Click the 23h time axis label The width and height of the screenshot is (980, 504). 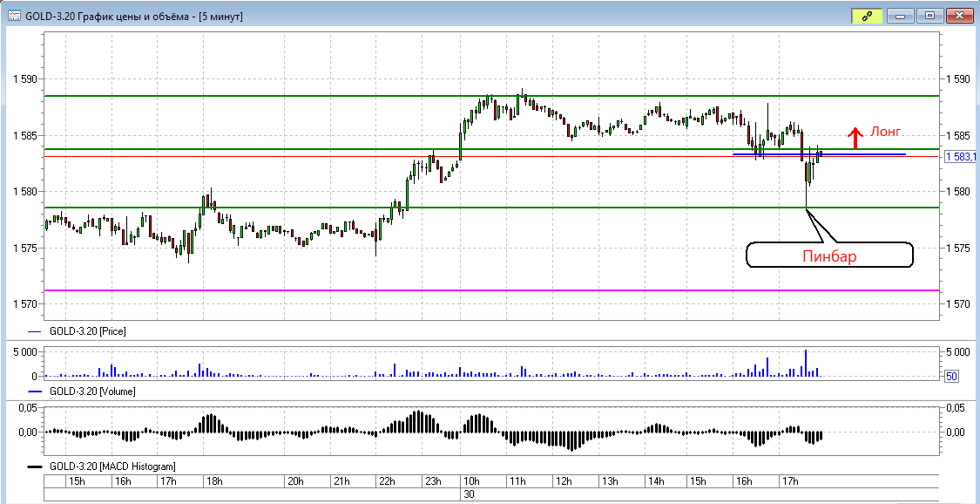tap(433, 481)
